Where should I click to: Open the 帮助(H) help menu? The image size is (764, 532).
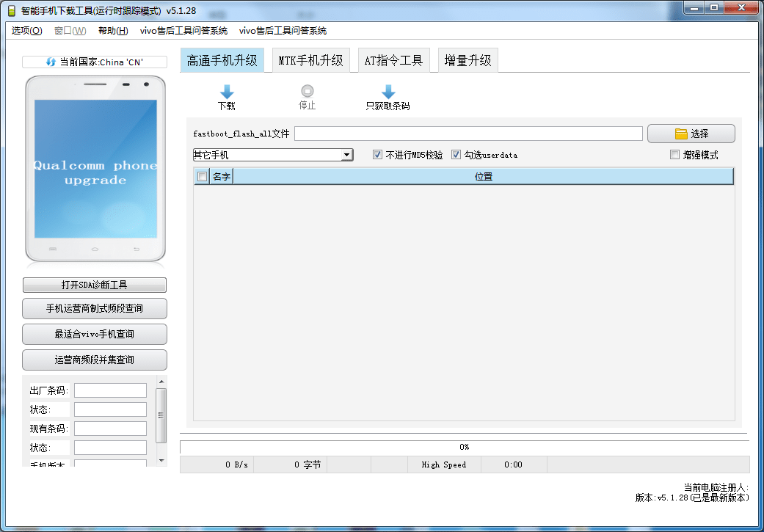pyautogui.click(x=112, y=31)
